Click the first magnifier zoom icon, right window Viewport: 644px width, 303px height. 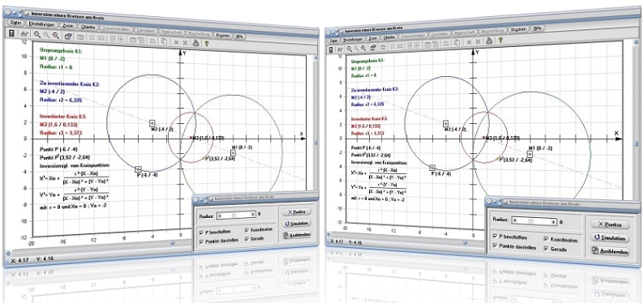349,49
